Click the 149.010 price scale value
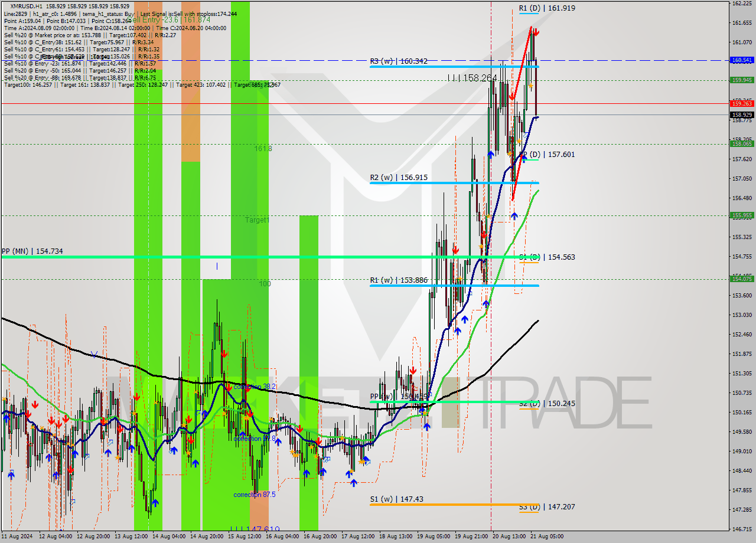Screen dimensions: 756x543 tap(742, 452)
